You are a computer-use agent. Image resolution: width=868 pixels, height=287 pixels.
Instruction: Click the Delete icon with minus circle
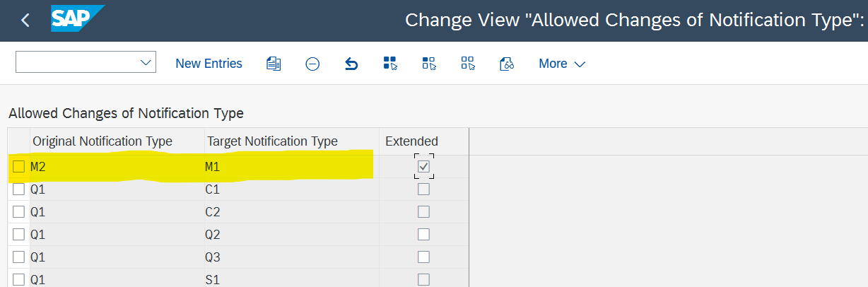click(312, 64)
